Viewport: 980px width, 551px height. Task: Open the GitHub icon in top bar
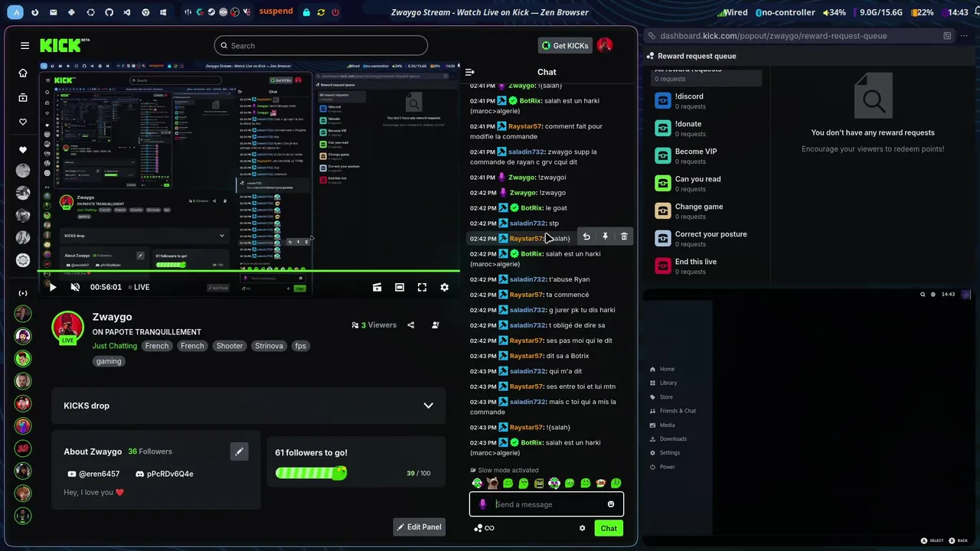tap(109, 12)
